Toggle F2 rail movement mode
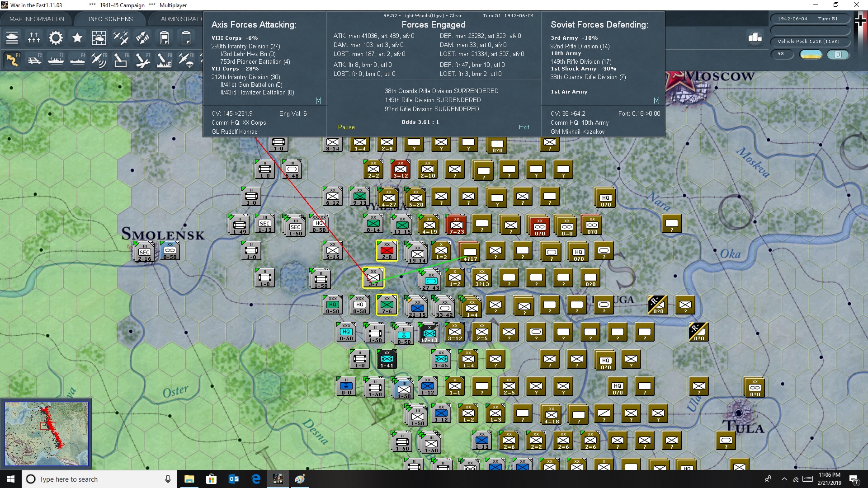Viewport: 868px width, 488px height. coord(34,60)
